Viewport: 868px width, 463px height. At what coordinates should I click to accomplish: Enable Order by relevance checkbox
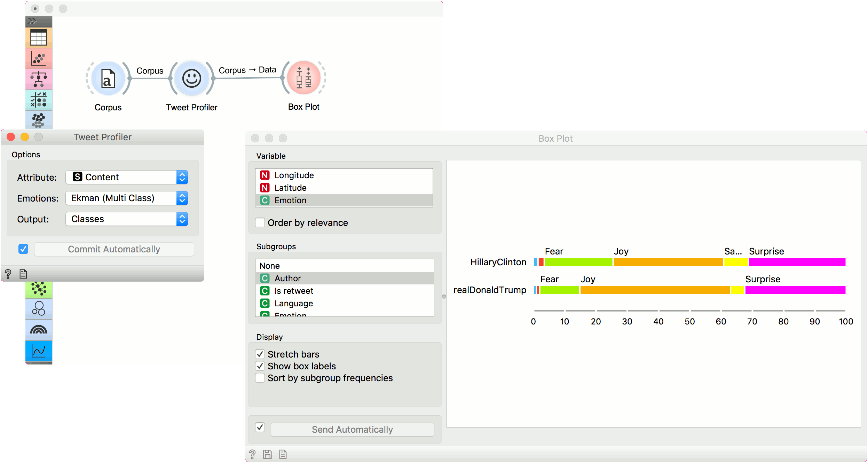[260, 222]
